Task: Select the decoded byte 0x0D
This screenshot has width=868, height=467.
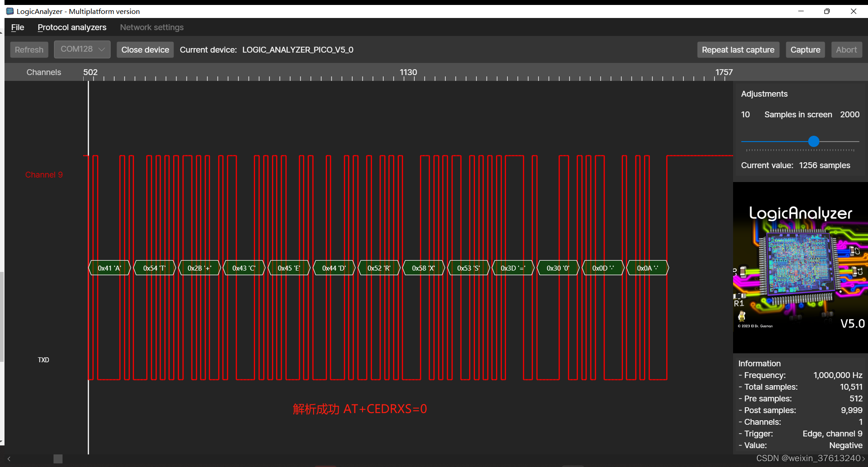Action: coord(603,268)
